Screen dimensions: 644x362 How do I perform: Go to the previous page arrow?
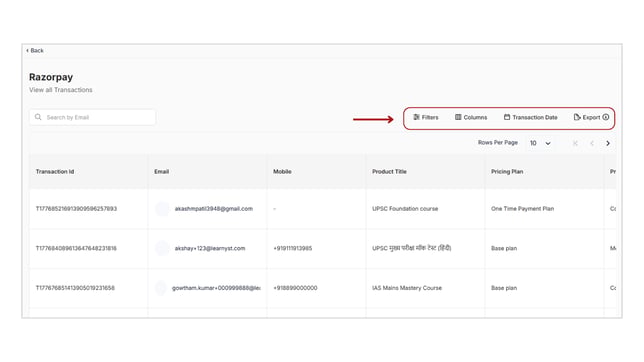tap(592, 143)
